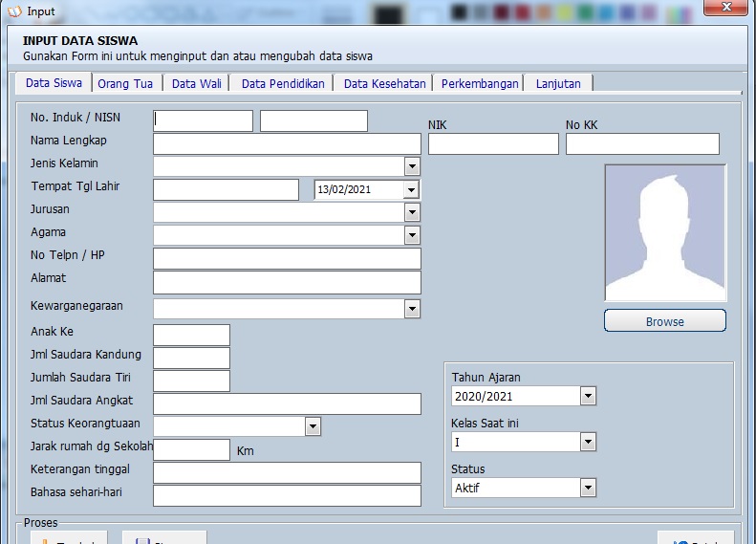Focus the Jarak rumah dg Sekolah field
Screen dimensions: 756x544
[x=191, y=450]
